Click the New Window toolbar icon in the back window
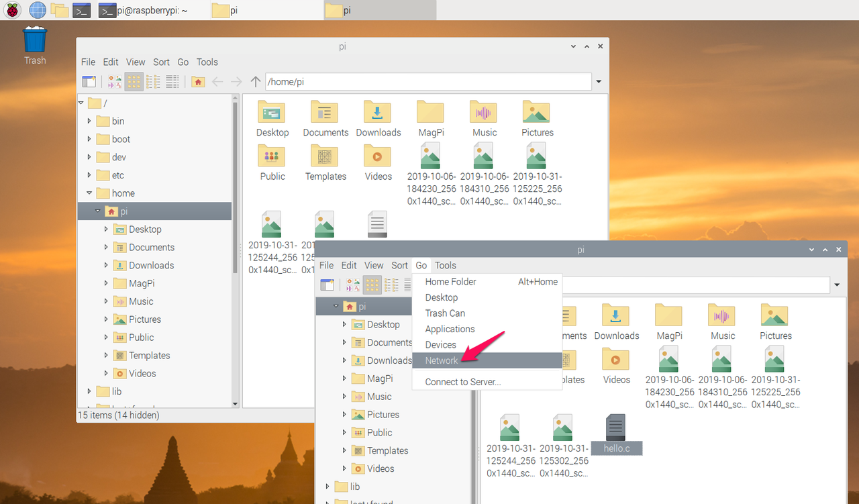 point(89,82)
